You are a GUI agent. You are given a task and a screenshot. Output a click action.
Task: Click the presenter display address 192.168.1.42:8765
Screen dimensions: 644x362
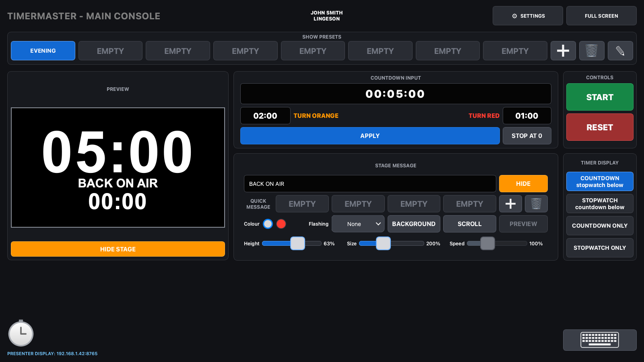point(77,354)
